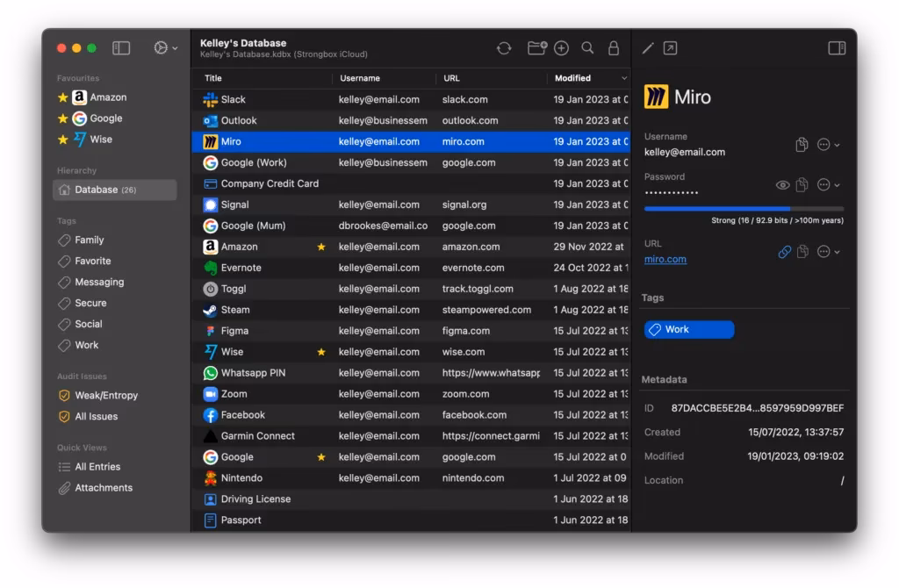Filter by the Favorite tag
Screen dimensions: 899x588
(92, 262)
